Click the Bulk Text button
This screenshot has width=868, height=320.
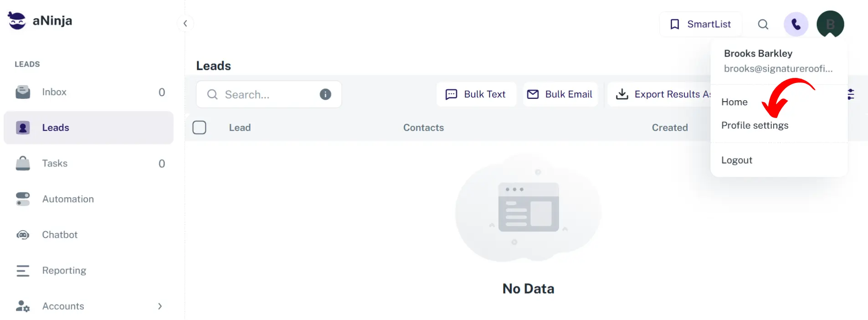click(476, 94)
